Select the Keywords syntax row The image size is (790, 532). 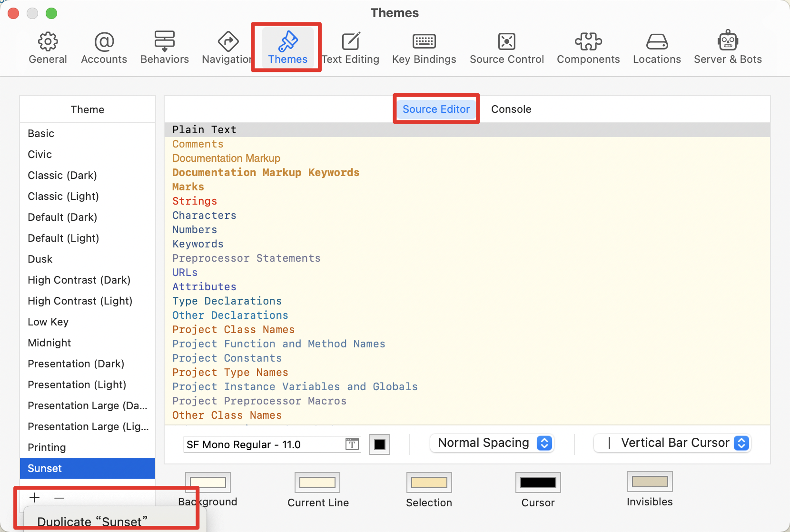[467, 244]
